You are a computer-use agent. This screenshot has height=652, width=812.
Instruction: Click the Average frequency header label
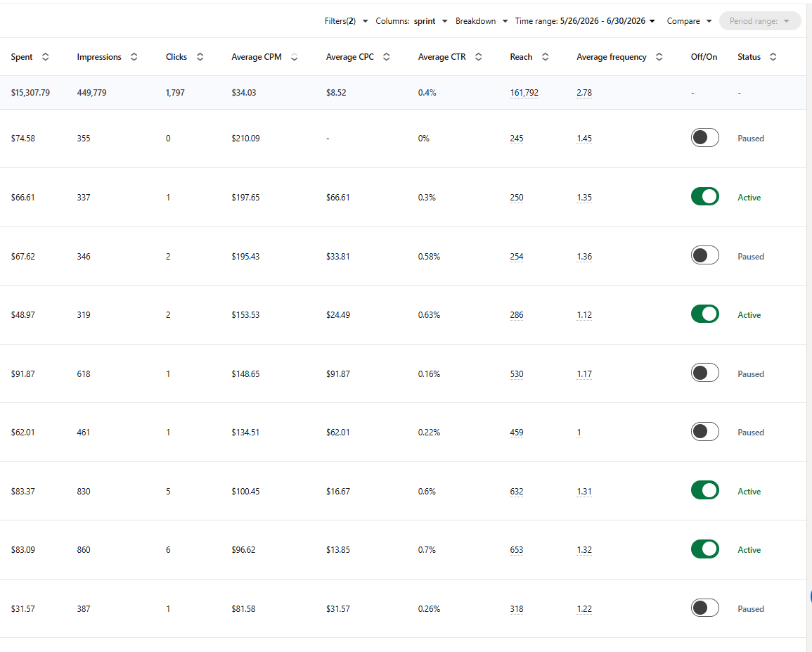coord(612,57)
